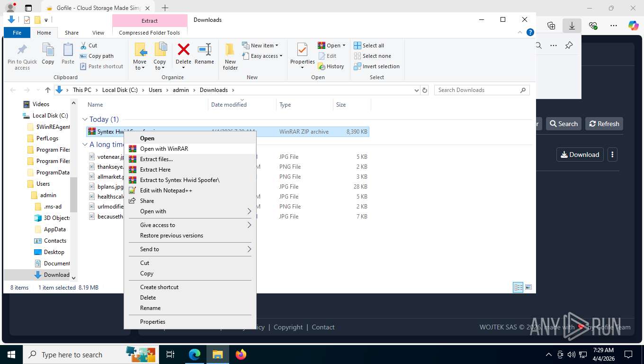Image resolution: width=644 pixels, height=364 pixels.
Task: Switch to the View ribbon tab
Action: (98, 33)
